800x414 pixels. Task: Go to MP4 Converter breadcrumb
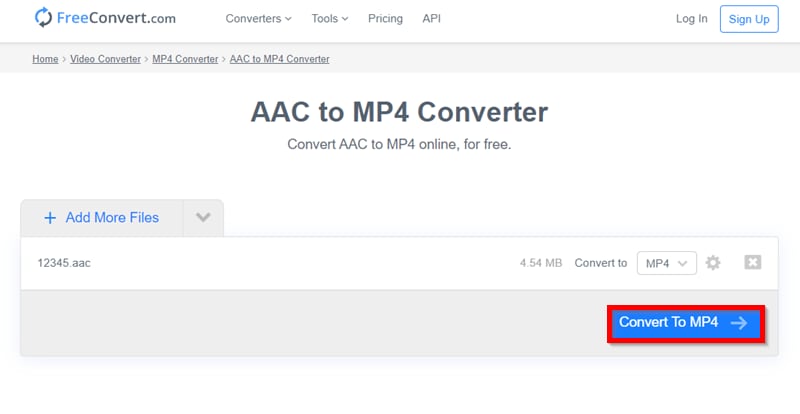tap(185, 59)
